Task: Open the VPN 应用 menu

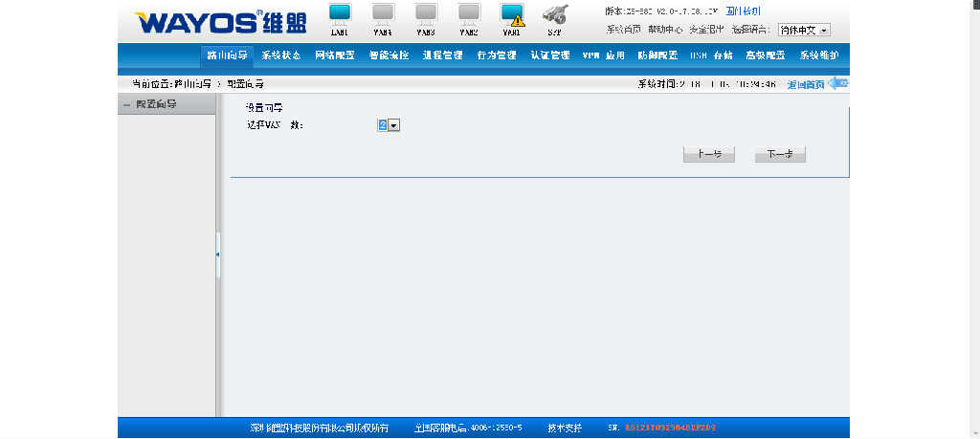Action: [604, 55]
